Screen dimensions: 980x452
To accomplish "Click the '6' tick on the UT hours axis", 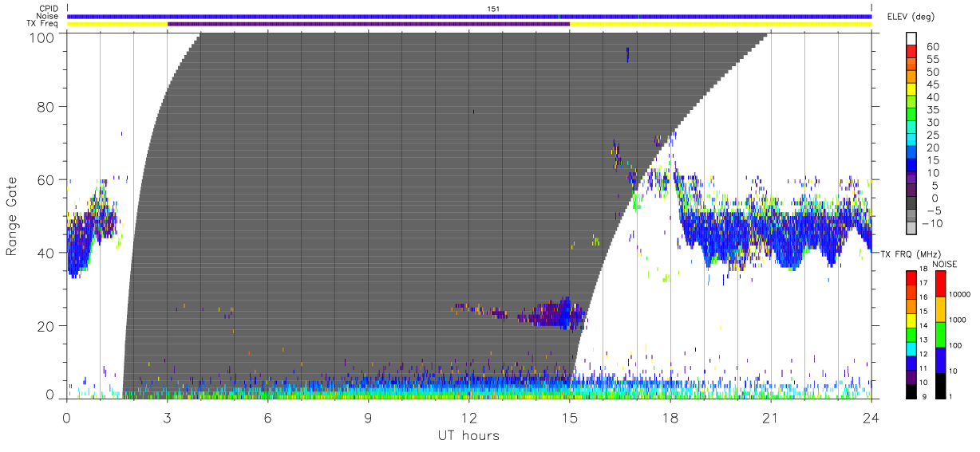I will pyautogui.click(x=267, y=417).
